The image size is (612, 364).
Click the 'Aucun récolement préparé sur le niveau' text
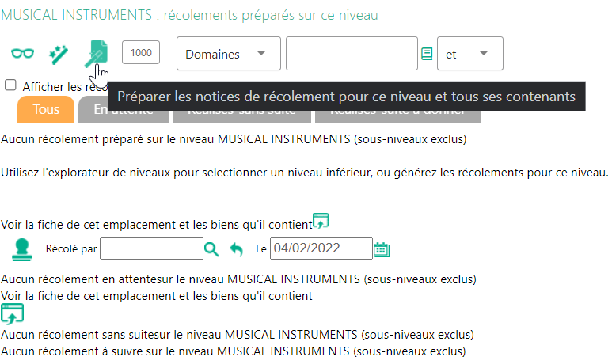click(x=234, y=139)
